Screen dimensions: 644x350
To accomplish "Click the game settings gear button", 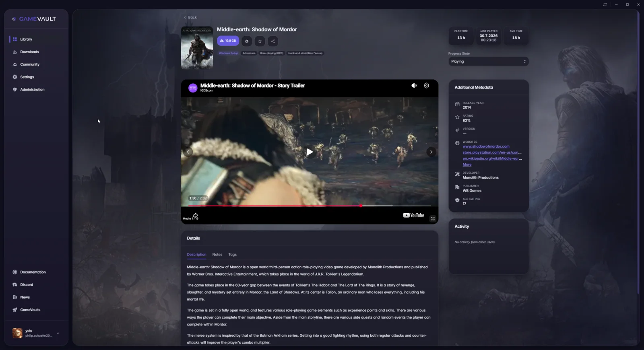I will [247, 41].
